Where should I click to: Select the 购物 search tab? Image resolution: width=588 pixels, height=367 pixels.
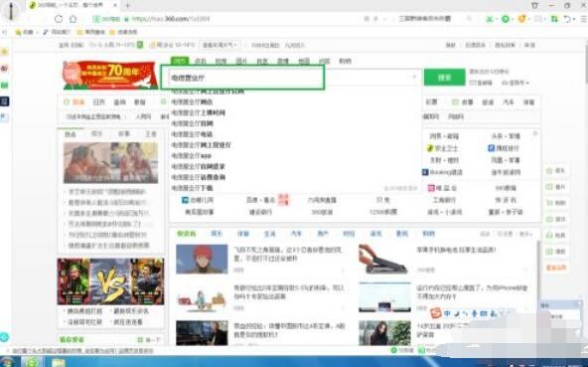point(345,61)
